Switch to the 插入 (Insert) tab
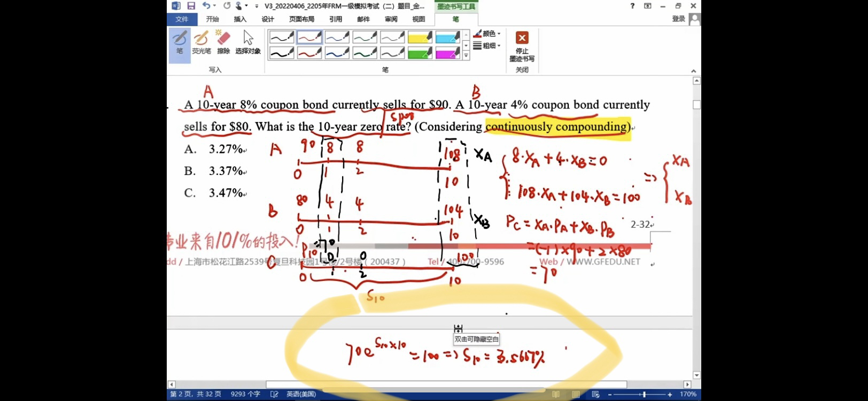Image resolution: width=868 pixels, height=401 pixels. click(240, 19)
